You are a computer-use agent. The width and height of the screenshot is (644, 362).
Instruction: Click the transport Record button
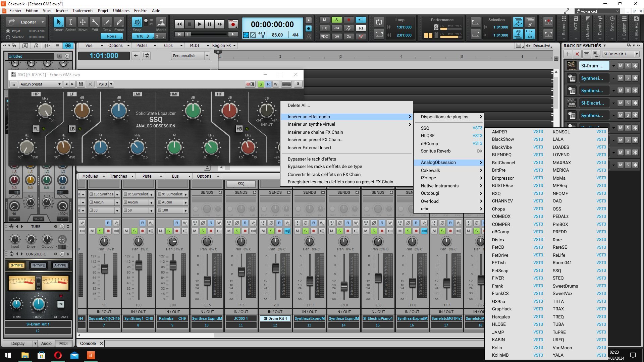(232, 24)
